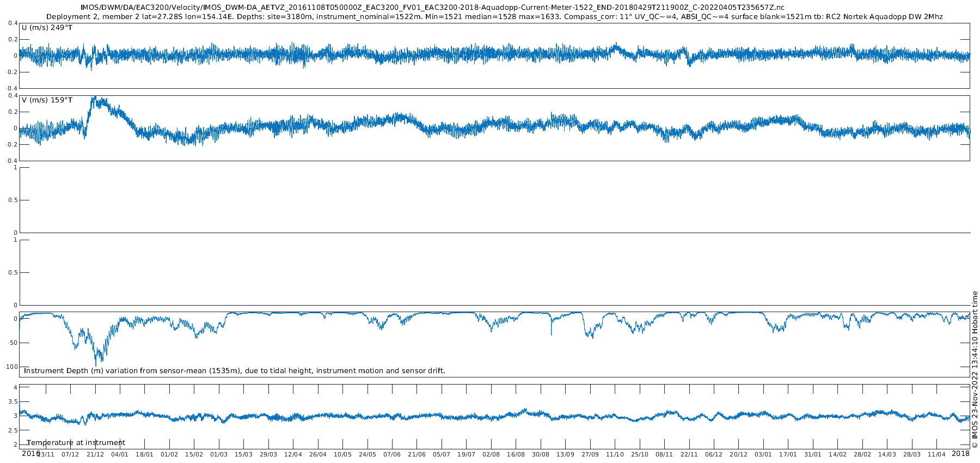Click the '2016' year label on time axis
The image size is (980, 463).
[x=30, y=453]
